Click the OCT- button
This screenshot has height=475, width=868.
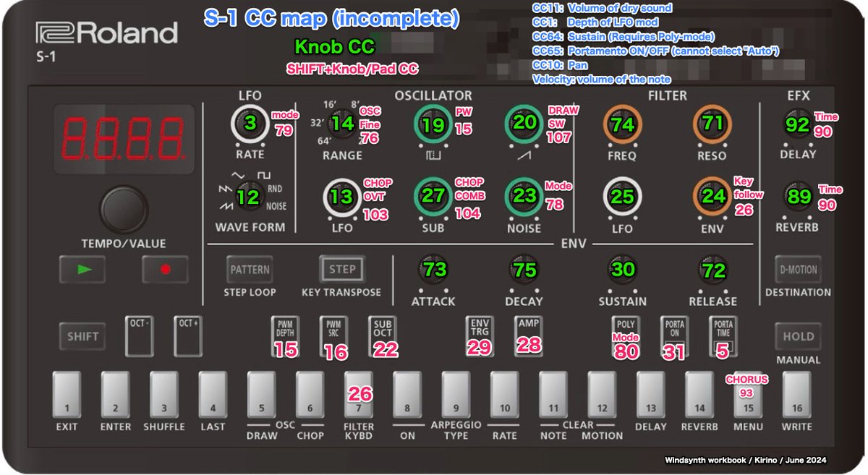point(140,335)
